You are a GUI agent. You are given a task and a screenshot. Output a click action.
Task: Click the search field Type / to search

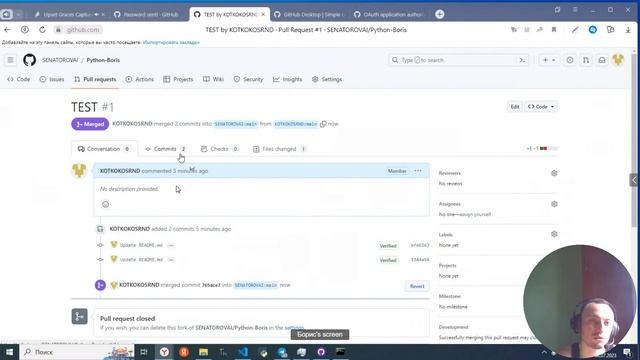[458, 60]
